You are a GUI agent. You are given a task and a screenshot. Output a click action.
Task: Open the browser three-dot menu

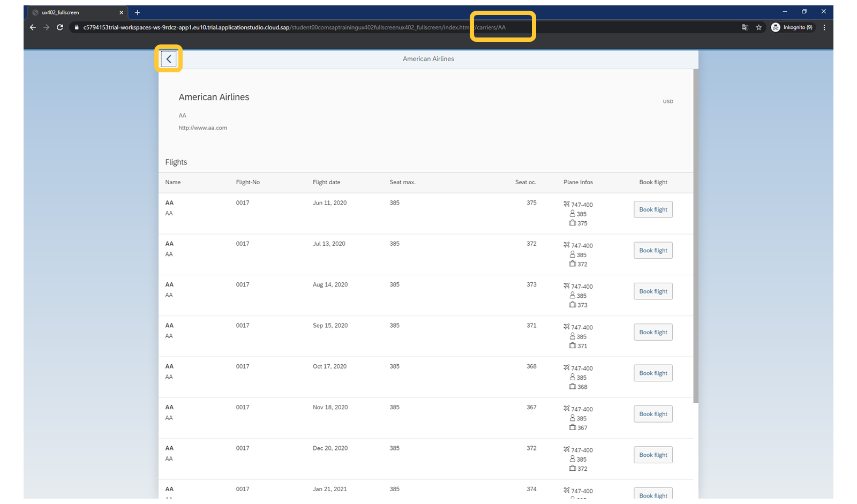[824, 27]
